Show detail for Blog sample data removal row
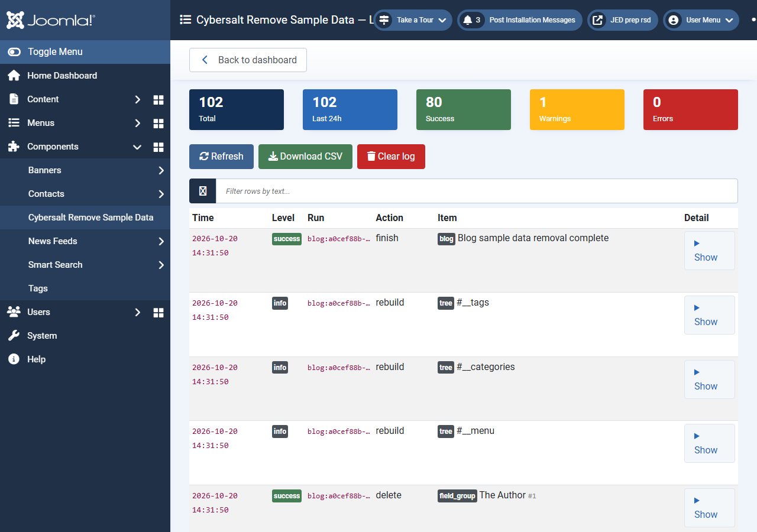757x532 pixels. point(709,251)
